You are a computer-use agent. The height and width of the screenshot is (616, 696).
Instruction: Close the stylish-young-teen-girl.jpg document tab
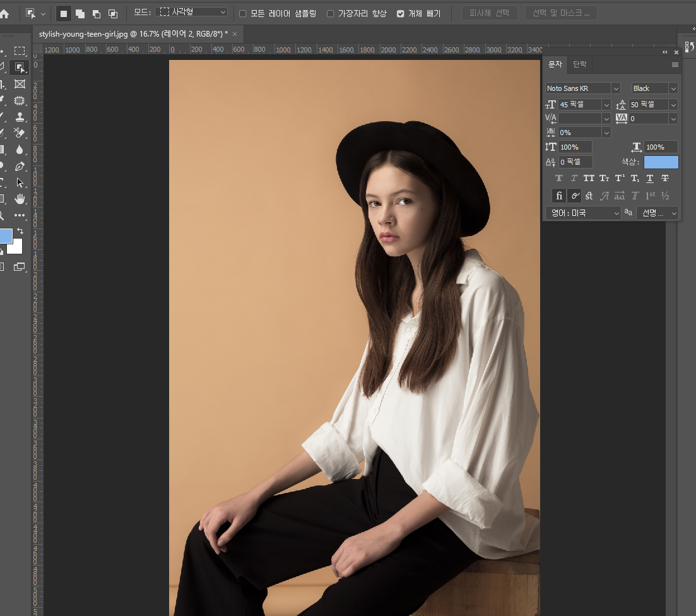(x=235, y=35)
